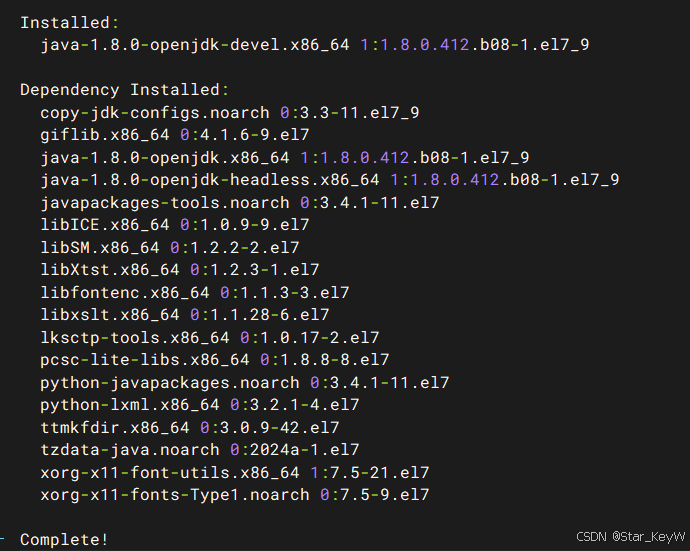Screen dimensions: 690x551
Task: Click the tzdata-java.noarch 2024a entry
Action: pos(200,450)
